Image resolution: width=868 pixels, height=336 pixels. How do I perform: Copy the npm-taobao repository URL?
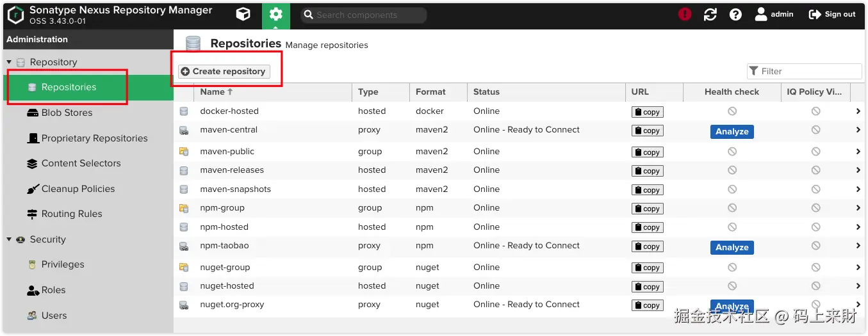(647, 246)
